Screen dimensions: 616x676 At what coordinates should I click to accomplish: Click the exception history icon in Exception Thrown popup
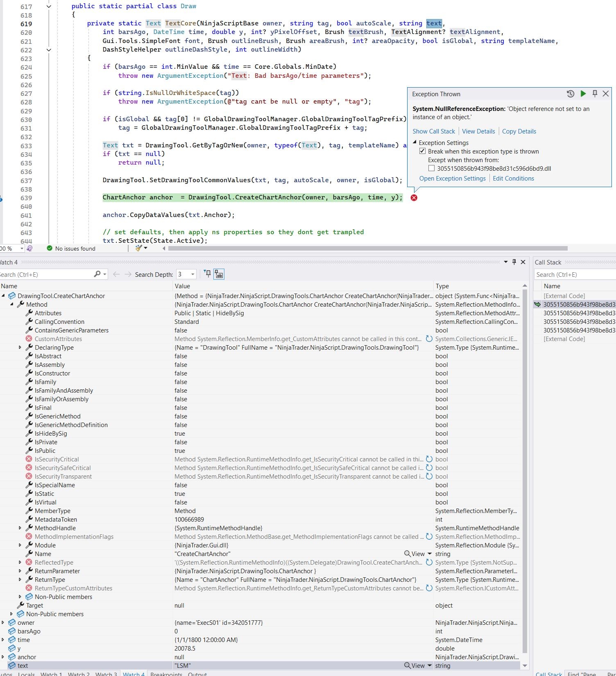click(571, 94)
